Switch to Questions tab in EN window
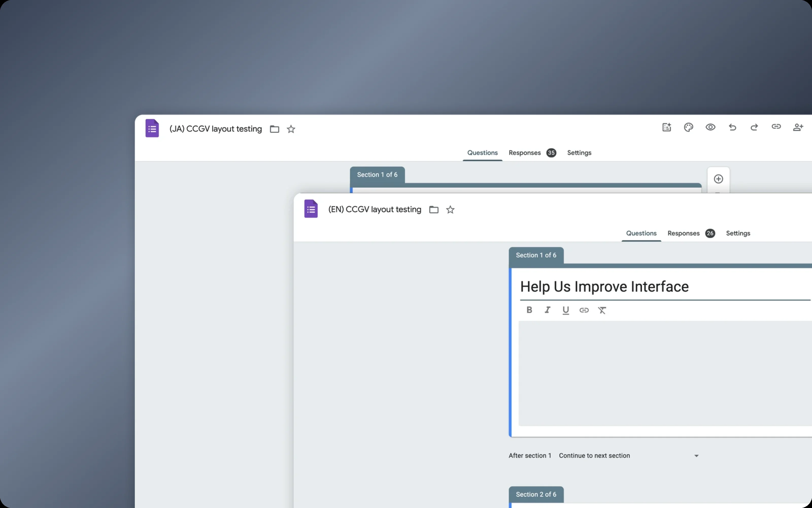812x508 pixels. (x=641, y=233)
